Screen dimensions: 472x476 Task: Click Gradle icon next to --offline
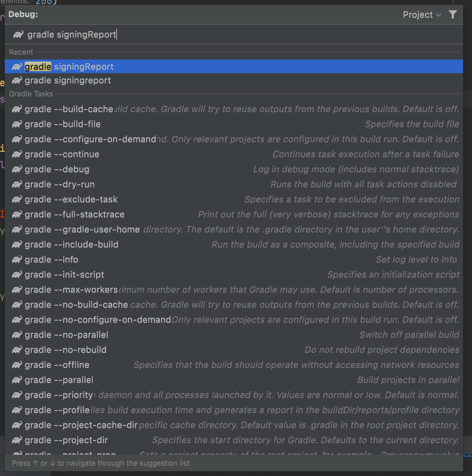[x=17, y=365]
